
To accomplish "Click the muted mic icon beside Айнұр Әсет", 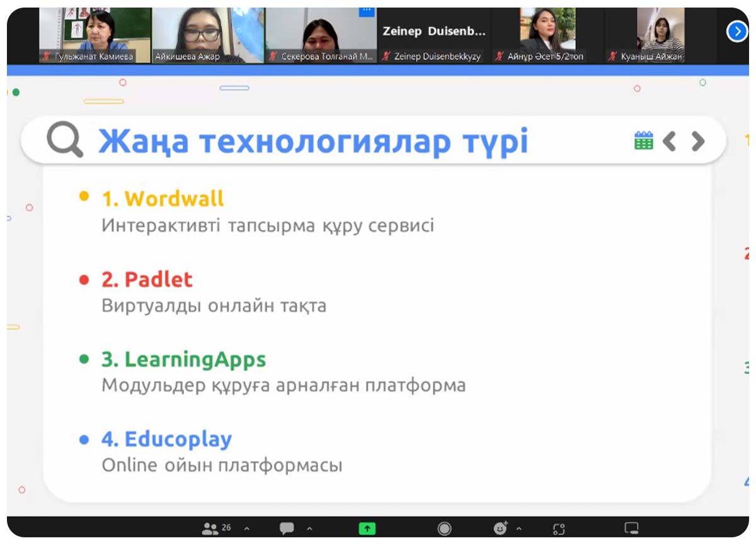I will 500,57.
